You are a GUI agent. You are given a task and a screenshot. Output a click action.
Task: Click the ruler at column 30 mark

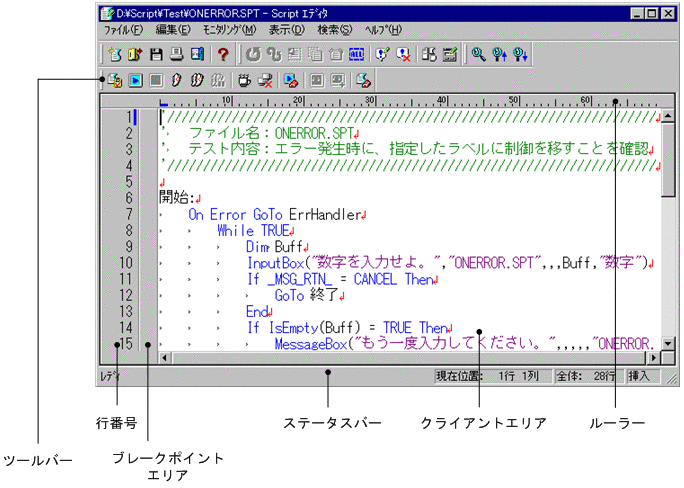[375, 101]
